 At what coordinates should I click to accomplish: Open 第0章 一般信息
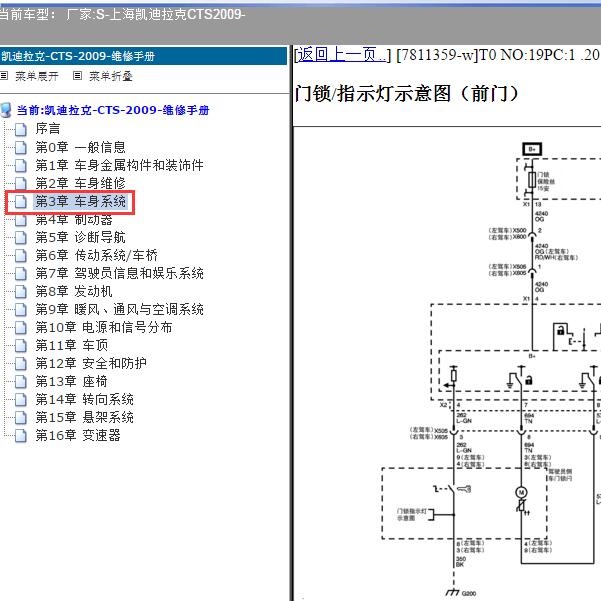[x=80, y=147]
